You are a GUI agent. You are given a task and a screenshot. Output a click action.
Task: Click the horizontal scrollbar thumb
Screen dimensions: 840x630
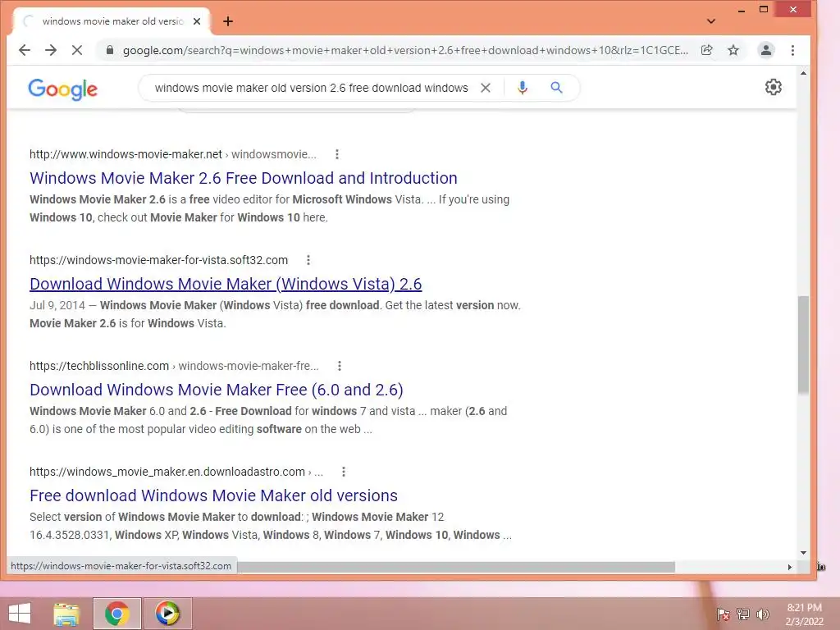click(456, 567)
